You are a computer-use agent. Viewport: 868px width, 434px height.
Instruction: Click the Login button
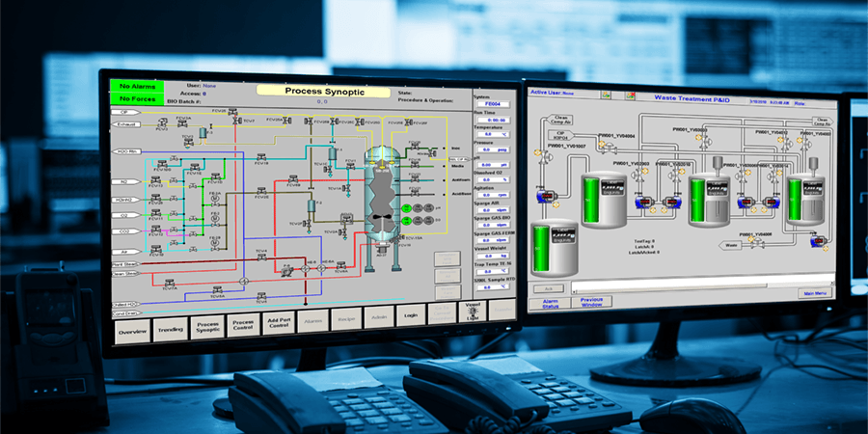[411, 315]
